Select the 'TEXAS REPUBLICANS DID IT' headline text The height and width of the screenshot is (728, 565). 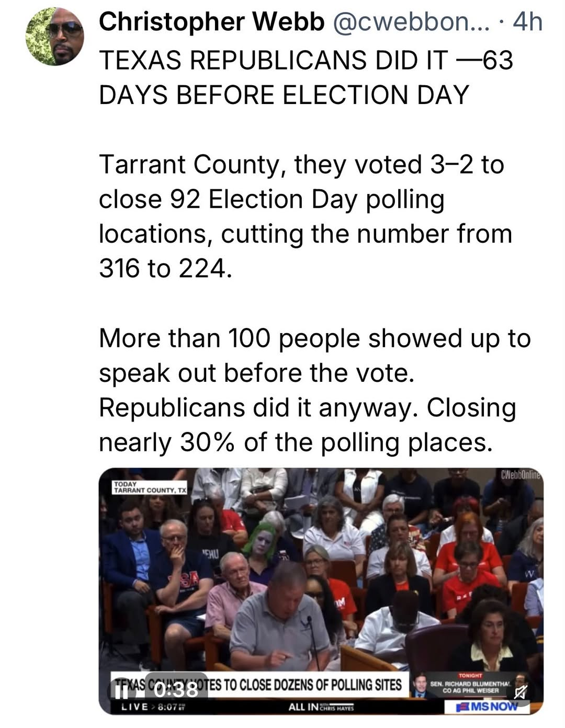tap(273, 61)
